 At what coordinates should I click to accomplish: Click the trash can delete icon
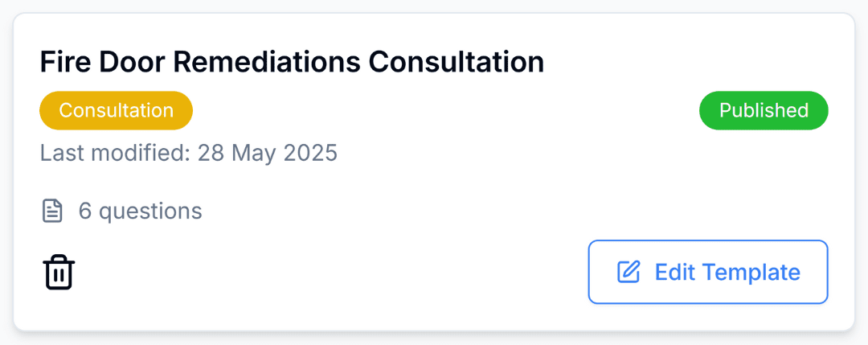tap(59, 272)
